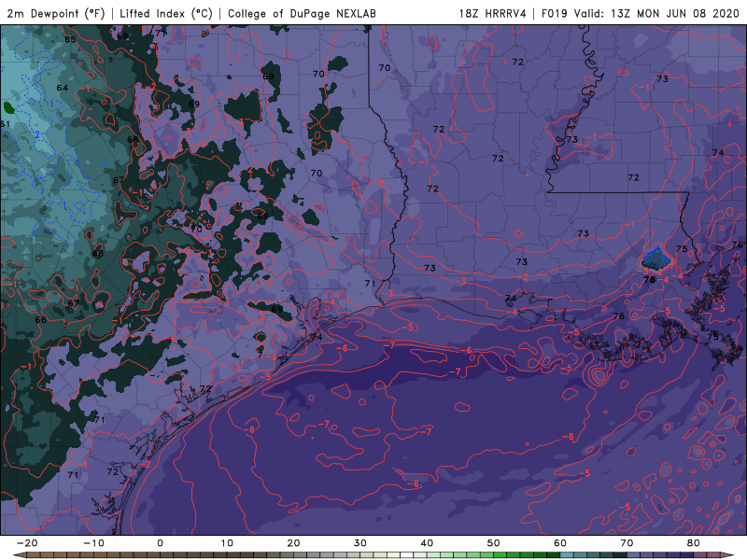Click the 50 label on the color scale
Viewport: 747px width, 560px height.
click(x=494, y=543)
